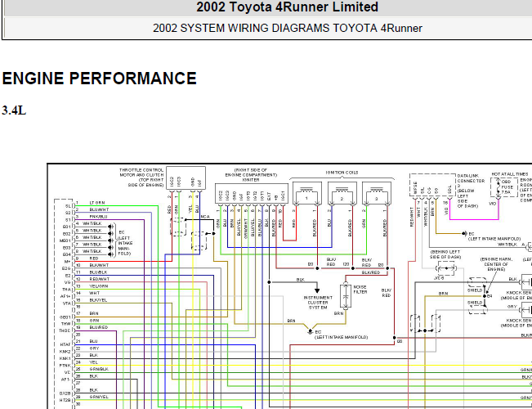The height and width of the screenshot is (409, 532).
Task: Click the "IGNITER" component label
Action: coord(251,180)
